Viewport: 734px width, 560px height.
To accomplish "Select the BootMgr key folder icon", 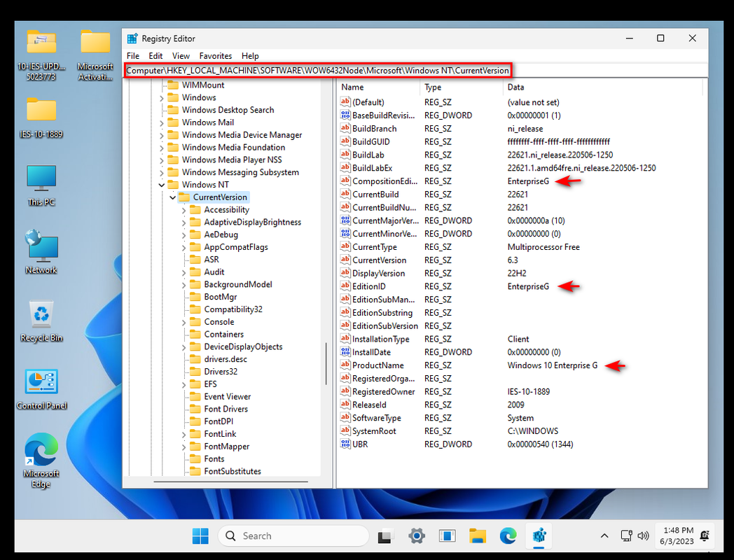I will (195, 297).
